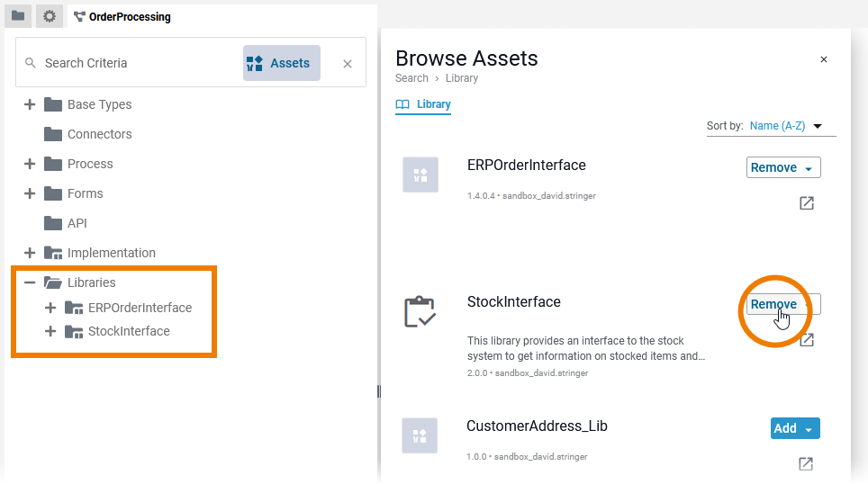Open settings gear in top toolbar

pyautogui.click(x=50, y=15)
